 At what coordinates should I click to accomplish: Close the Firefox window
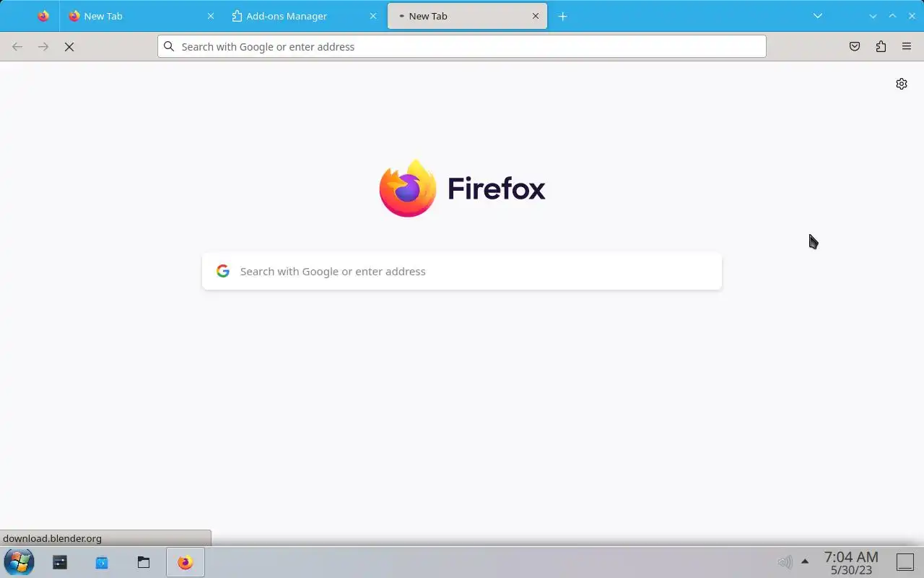coord(912,16)
